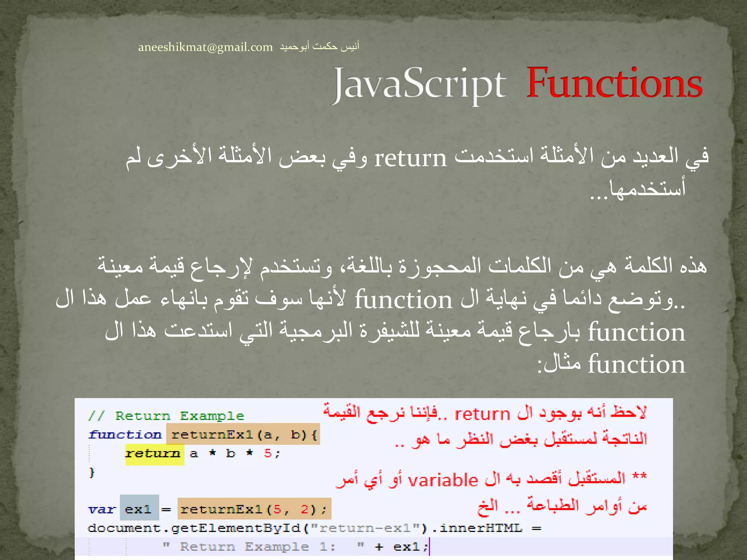Click the highlighted 'returnEx1(a, b){' declaration
The image size is (747, 560).
coord(243,434)
